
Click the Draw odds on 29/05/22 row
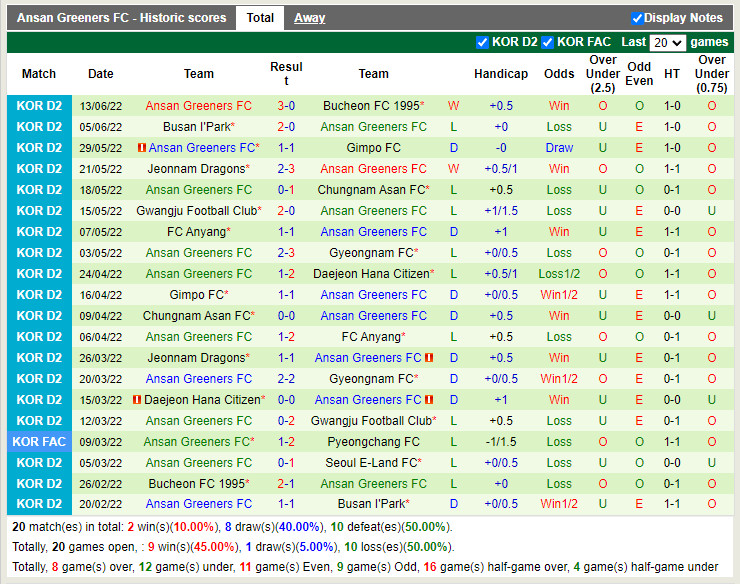point(559,148)
